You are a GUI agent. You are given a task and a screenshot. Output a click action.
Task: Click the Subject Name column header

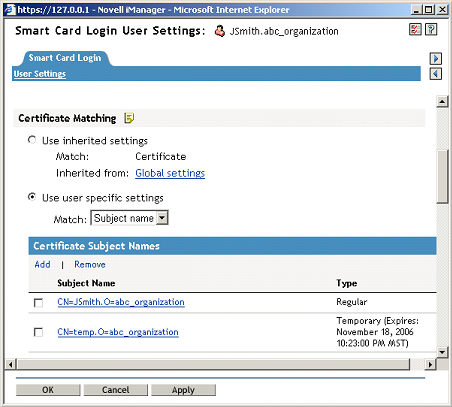point(86,283)
